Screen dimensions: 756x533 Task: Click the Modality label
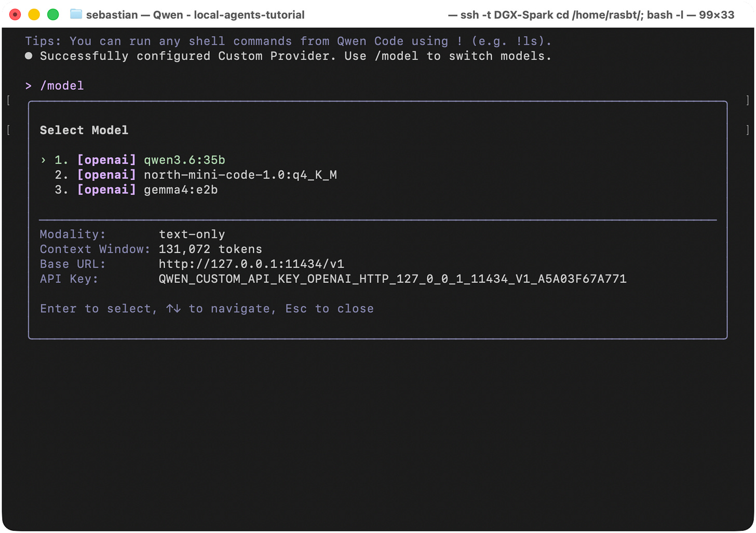[73, 235]
